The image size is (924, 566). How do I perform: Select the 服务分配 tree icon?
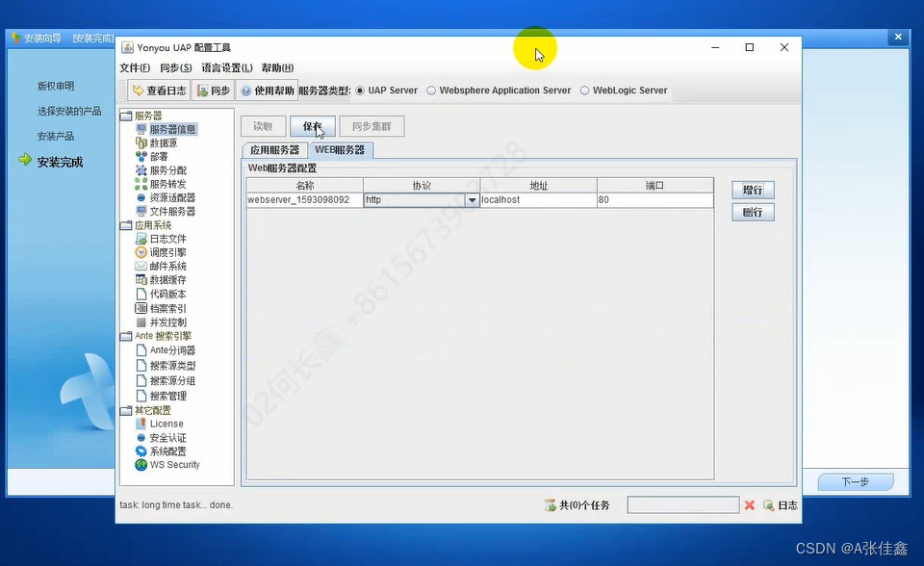point(141,170)
